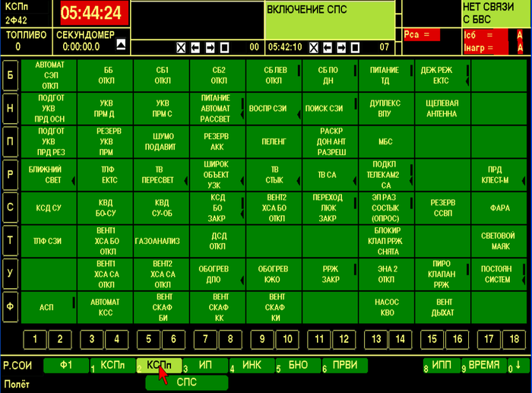
Task: Select row letter Т on the left
Action: [9, 240]
